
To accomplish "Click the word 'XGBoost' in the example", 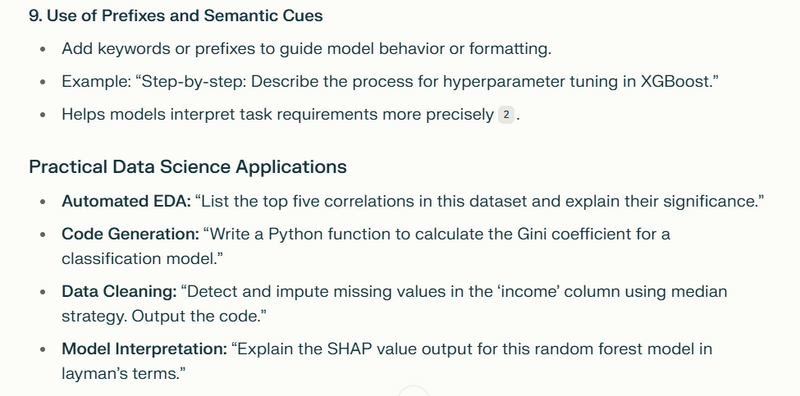I will (672, 82).
